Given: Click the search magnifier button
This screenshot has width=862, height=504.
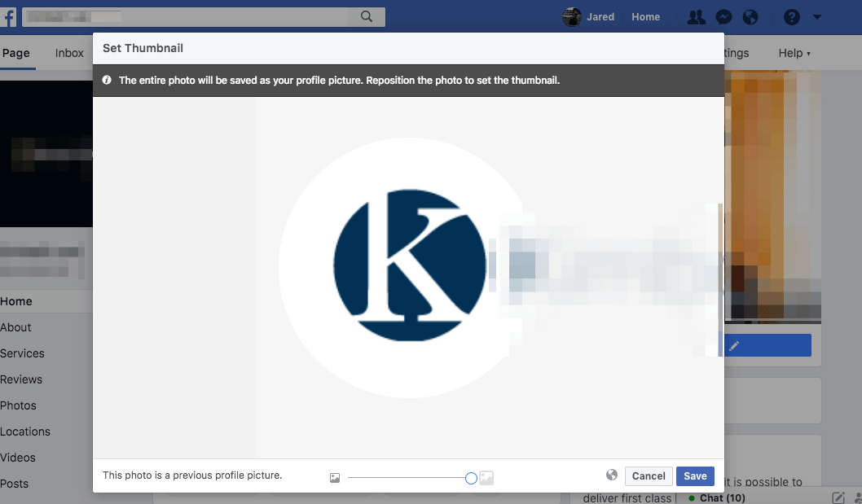Looking at the screenshot, I should coord(367,17).
